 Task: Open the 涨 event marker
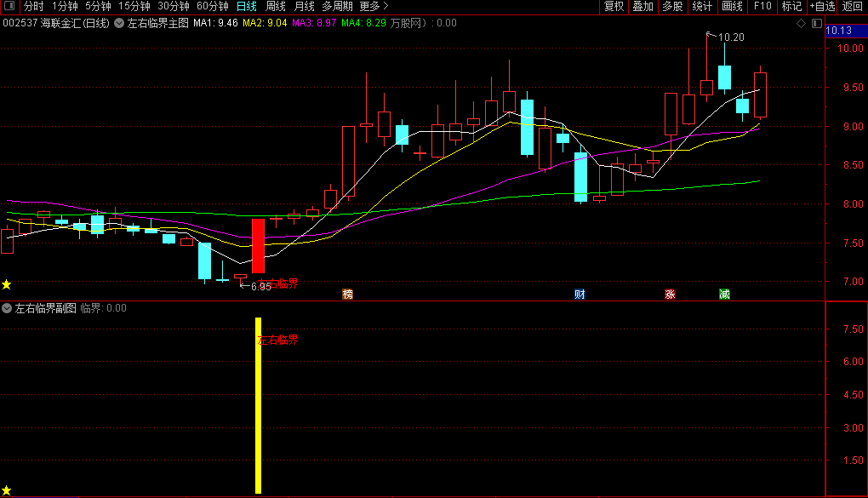pos(670,295)
